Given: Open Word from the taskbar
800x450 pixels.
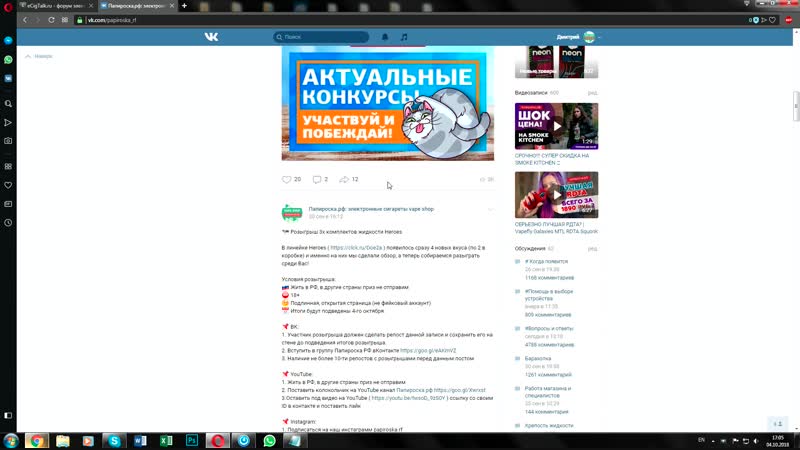Looking at the screenshot, I should [x=140, y=441].
